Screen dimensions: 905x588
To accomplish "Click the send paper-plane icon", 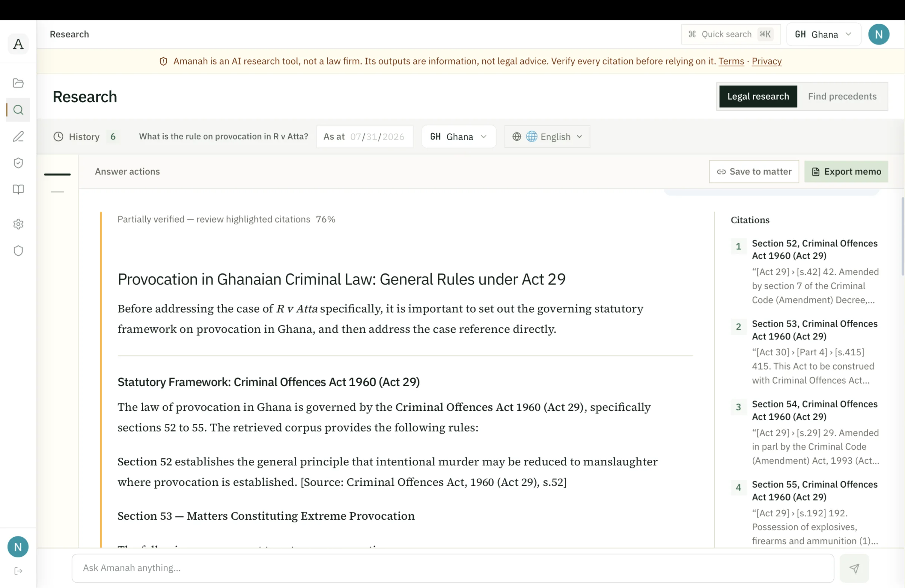I will 854,568.
